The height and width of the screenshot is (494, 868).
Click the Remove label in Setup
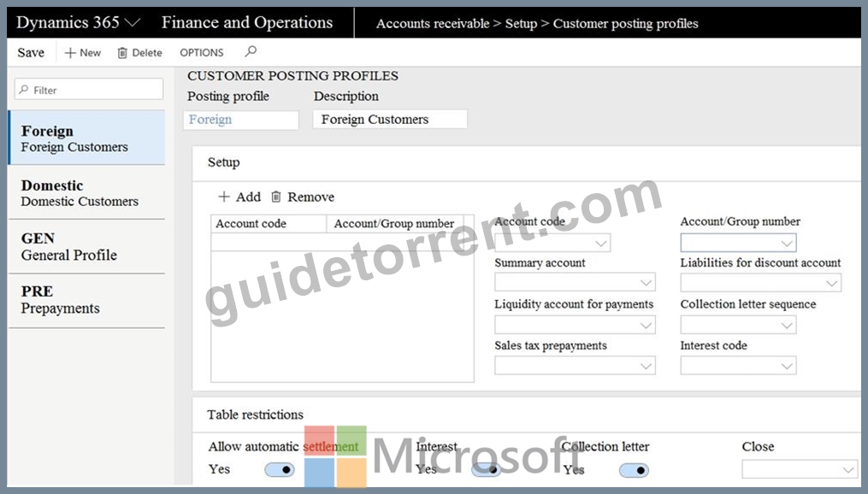[x=310, y=197]
